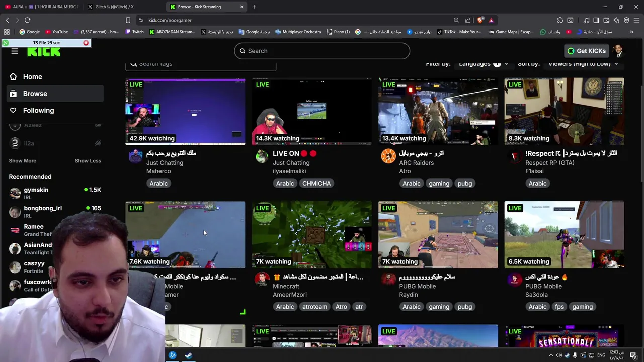The width and height of the screenshot is (644, 362).
Task: Open Brave Shields lion icon
Action: point(480,20)
